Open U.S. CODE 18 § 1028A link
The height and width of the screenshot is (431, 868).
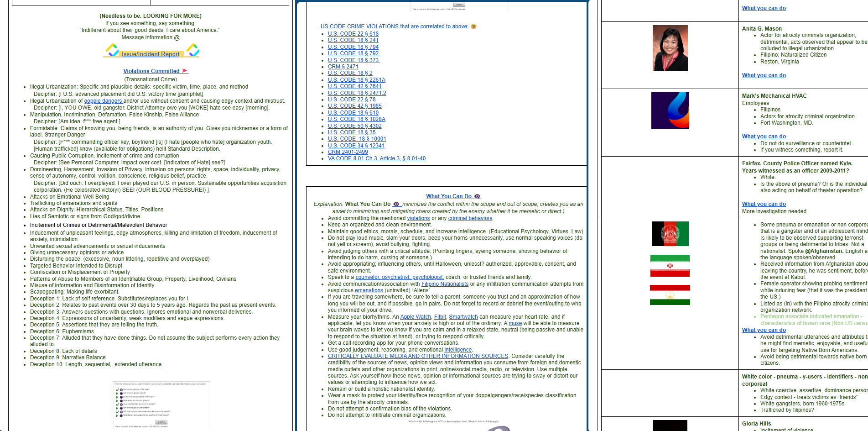(357, 119)
